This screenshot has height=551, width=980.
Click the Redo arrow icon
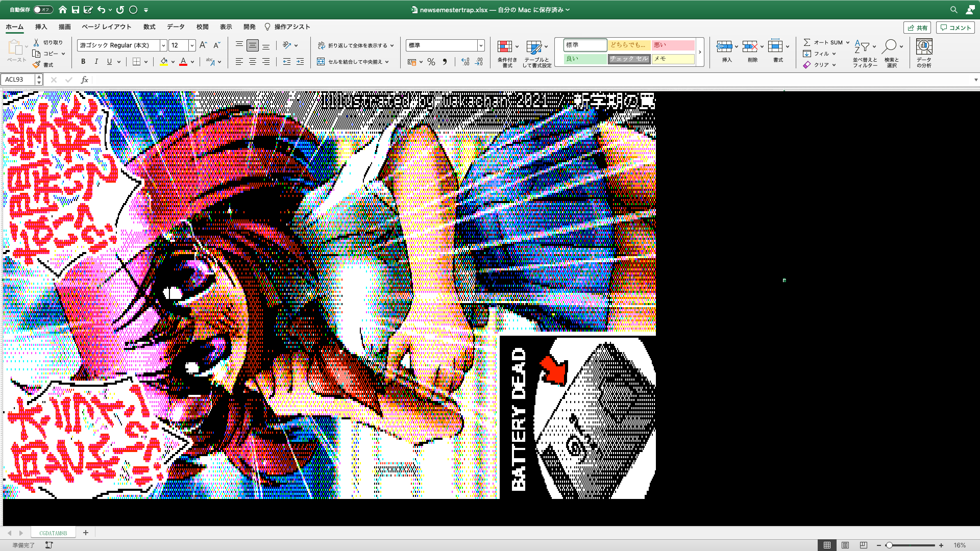point(120,10)
